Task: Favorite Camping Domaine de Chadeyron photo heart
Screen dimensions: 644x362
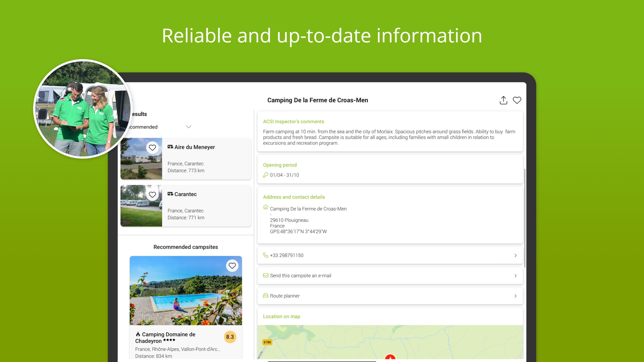Action: coord(232,266)
